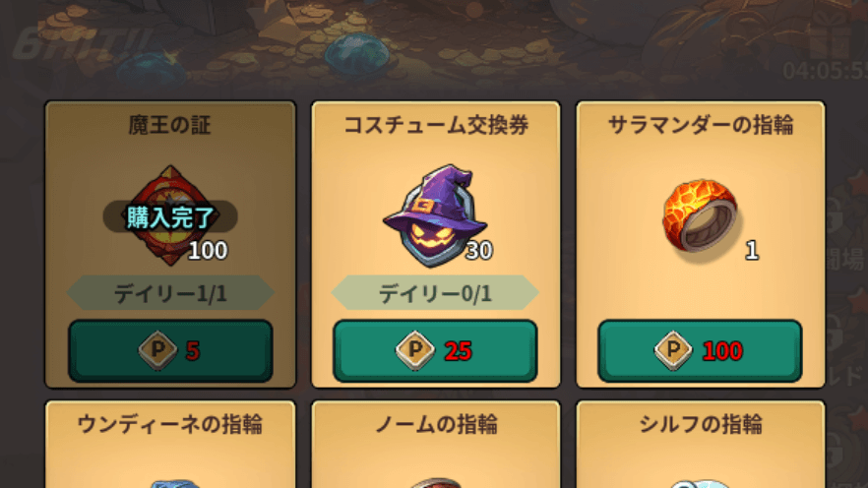Screen dimensions: 868x488
Task: Select the コスチューム交換券 title label
Action: click(436, 125)
